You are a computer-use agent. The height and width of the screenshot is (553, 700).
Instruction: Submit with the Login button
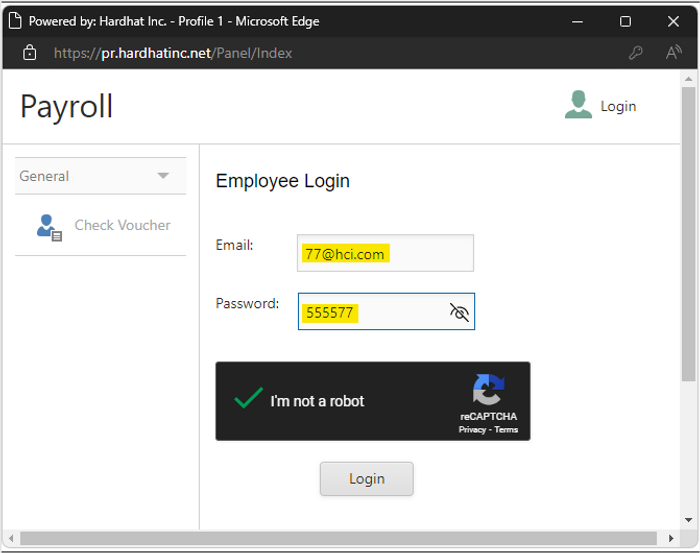pos(367,478)
